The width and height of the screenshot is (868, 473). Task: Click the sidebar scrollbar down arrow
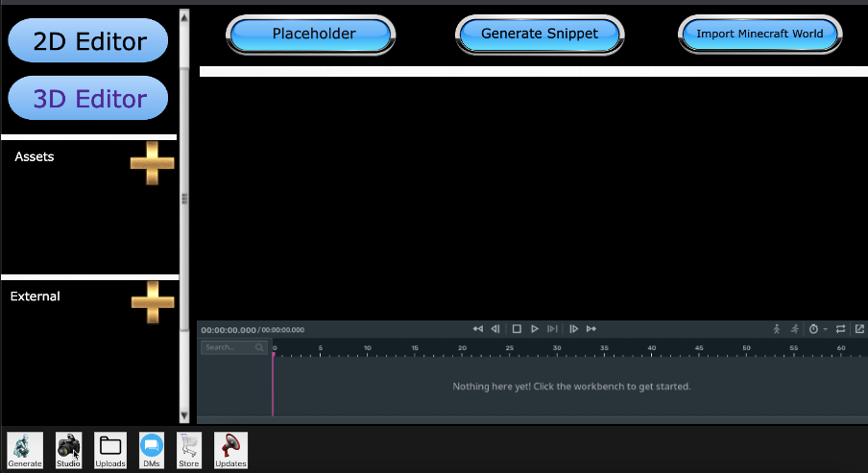(184, 416)
